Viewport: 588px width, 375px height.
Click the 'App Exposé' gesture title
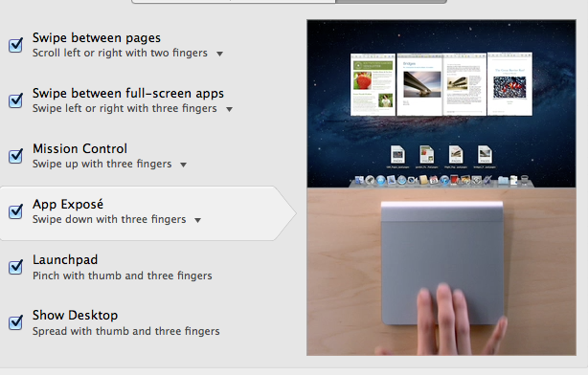click(68, 204)
